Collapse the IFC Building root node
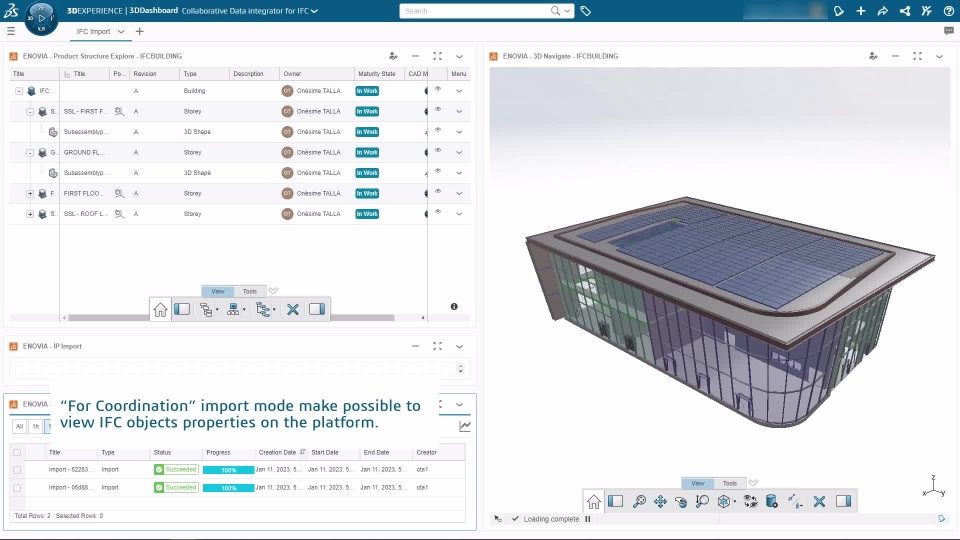This screenshot has height=540, width=960. pyautogui.click(x=19, y=91)
